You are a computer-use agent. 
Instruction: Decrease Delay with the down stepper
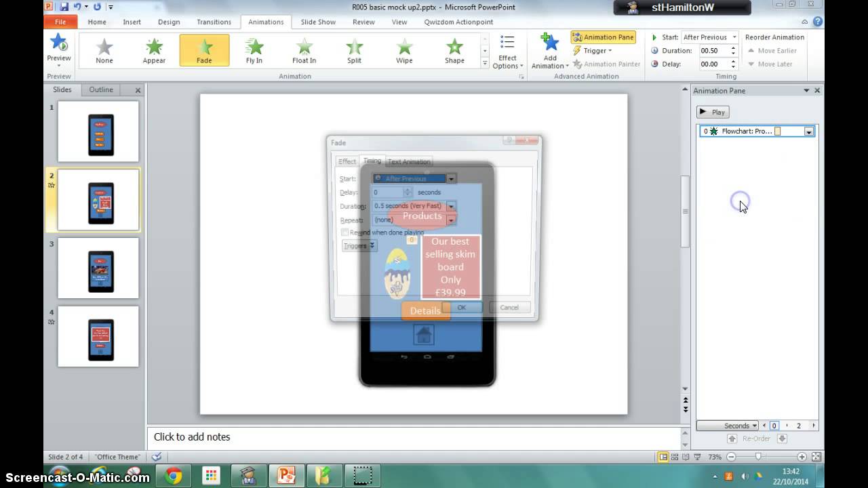click(x=733, y=67)
